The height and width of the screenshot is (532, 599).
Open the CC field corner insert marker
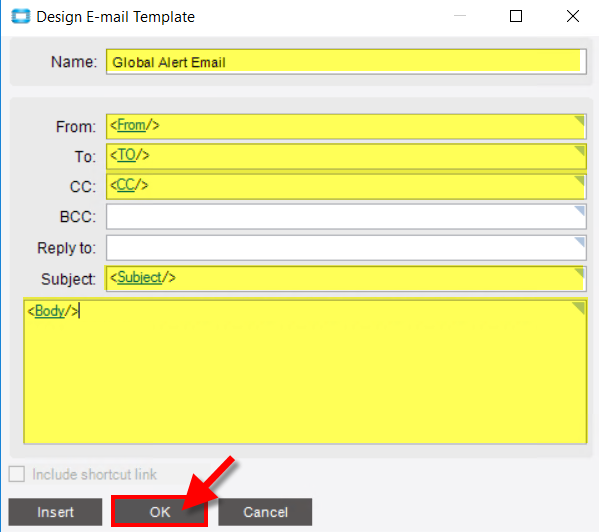pyautogui.click(x=580, y=181)
